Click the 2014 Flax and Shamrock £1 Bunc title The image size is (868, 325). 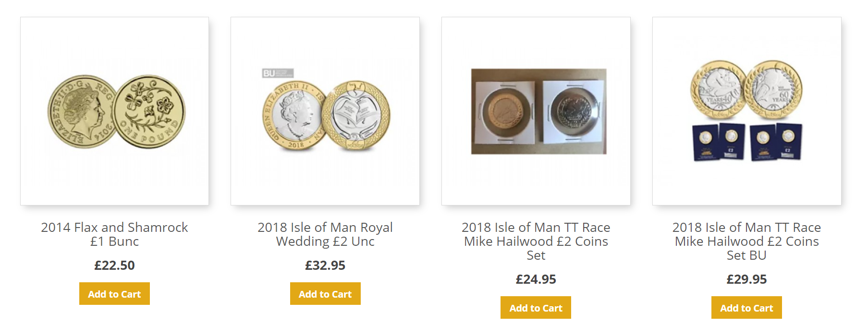click(114, 234)
